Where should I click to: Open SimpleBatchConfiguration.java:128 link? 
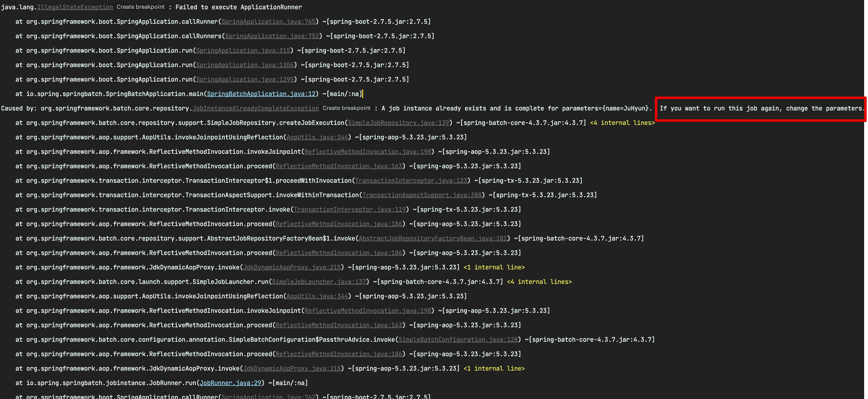pyautogui.click(x=458, y=340)
